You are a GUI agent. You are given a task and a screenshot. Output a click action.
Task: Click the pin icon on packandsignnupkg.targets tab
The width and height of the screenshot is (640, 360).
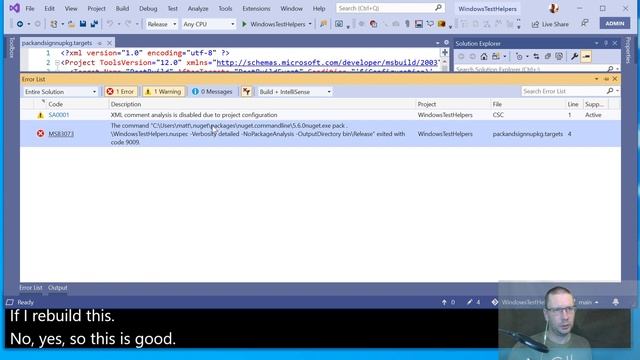pyautogui.click(x=100, y=43)
